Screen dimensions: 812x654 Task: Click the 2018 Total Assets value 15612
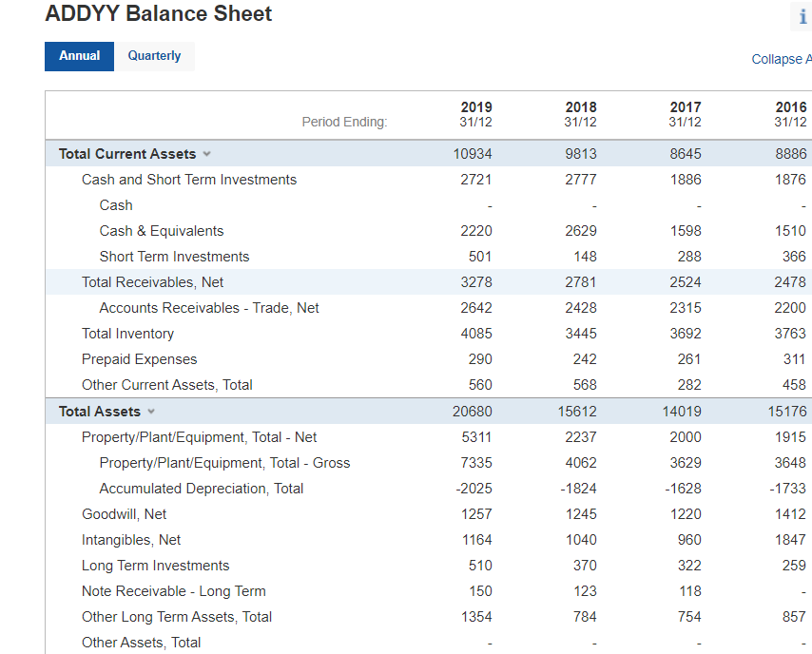coord(577,412)
